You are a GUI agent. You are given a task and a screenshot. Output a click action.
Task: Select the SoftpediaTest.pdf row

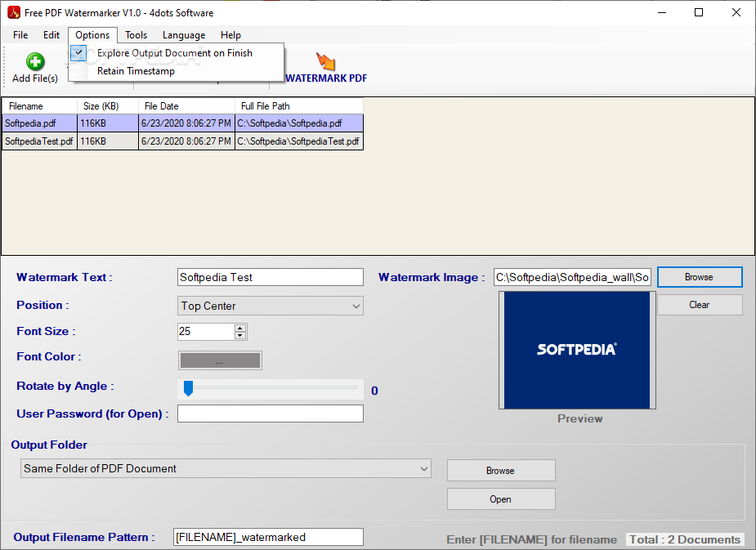[x=183, y=141]
